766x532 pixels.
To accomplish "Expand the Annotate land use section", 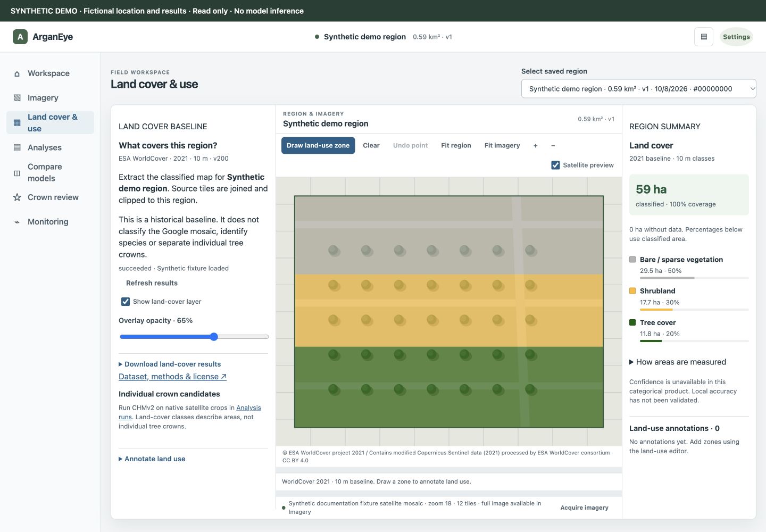I will (x=152, y=459).
